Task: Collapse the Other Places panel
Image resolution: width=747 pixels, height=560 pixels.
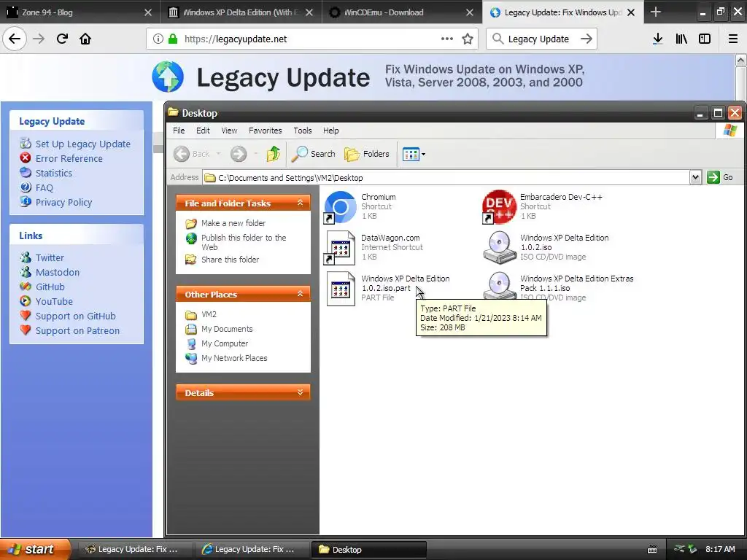Action: pyautogui.click(x=300, y=294)
